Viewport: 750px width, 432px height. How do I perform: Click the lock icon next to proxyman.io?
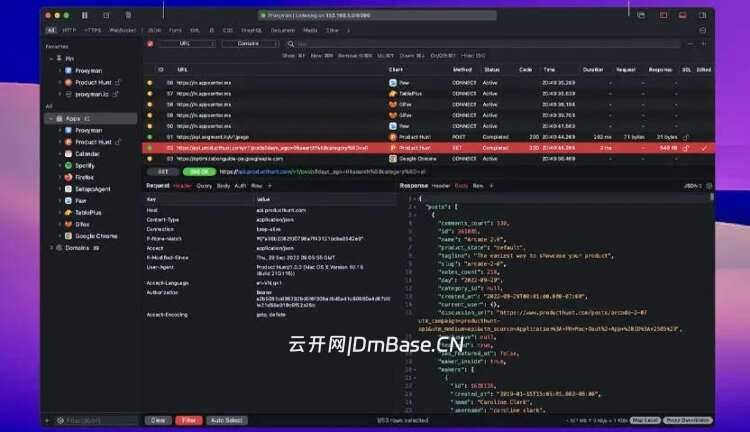(115, 94)
